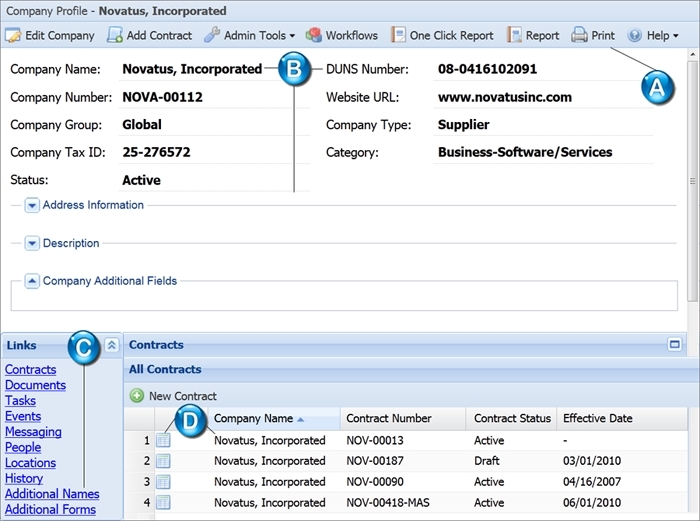Expand the Description section
The height and width of the screenshot is (521, 700).
coord(32,244)
